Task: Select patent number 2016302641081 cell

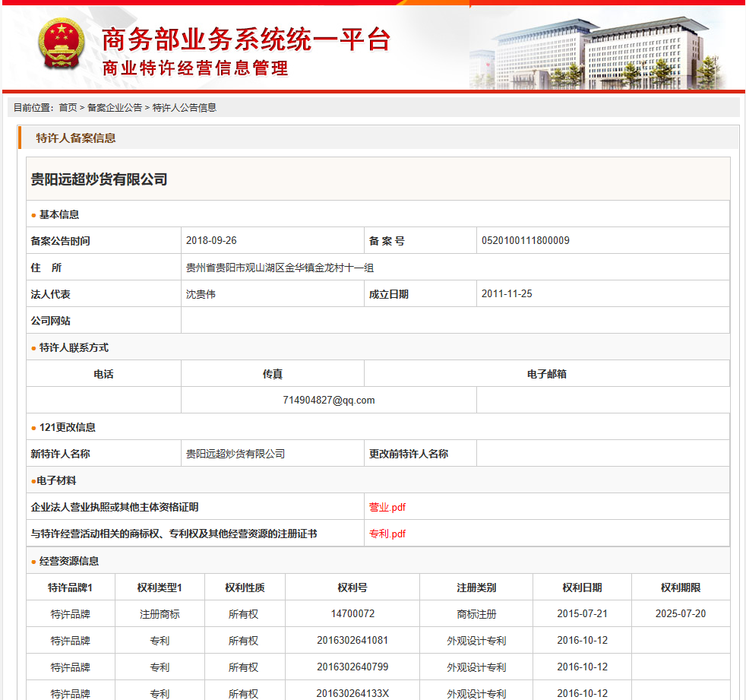Action: 352,641
